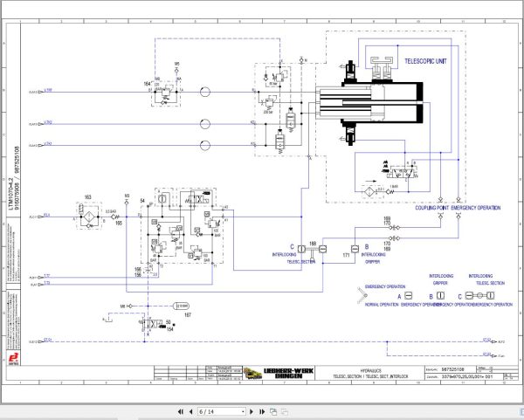Click the accumulator symbol labeled 167
This screenshot has width=524, height=420.
point(181,306)
